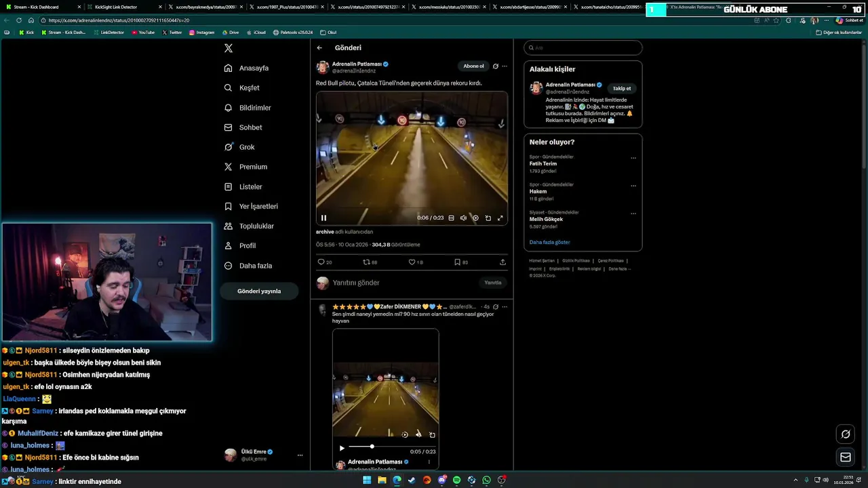The image size is (868, 488).
Task: Open the floating Grok button
Action: point(846,434)
